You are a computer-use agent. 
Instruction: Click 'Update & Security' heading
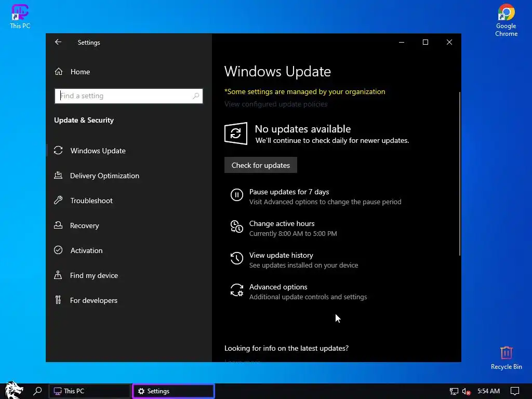pyautogui.click(x=84, y=120)
